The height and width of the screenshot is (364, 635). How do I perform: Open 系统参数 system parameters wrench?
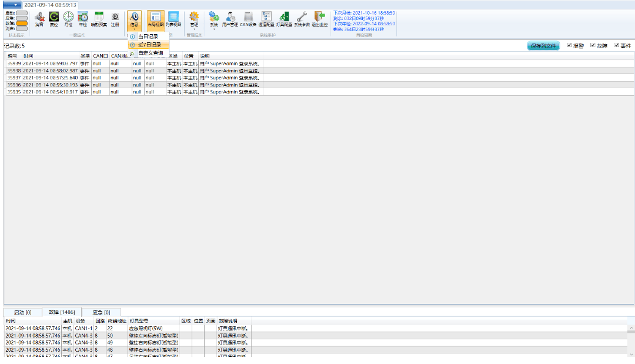pos(302,19)
